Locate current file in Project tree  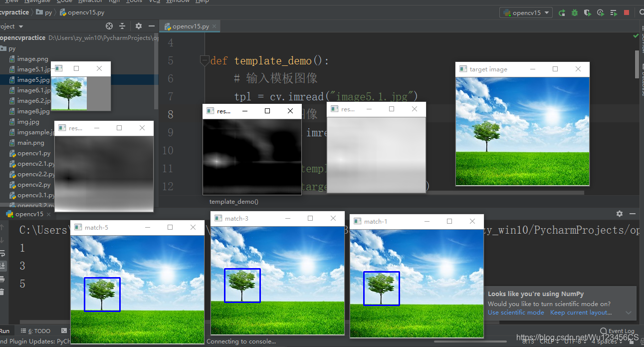pyautogui.click(x=109, y=26)
